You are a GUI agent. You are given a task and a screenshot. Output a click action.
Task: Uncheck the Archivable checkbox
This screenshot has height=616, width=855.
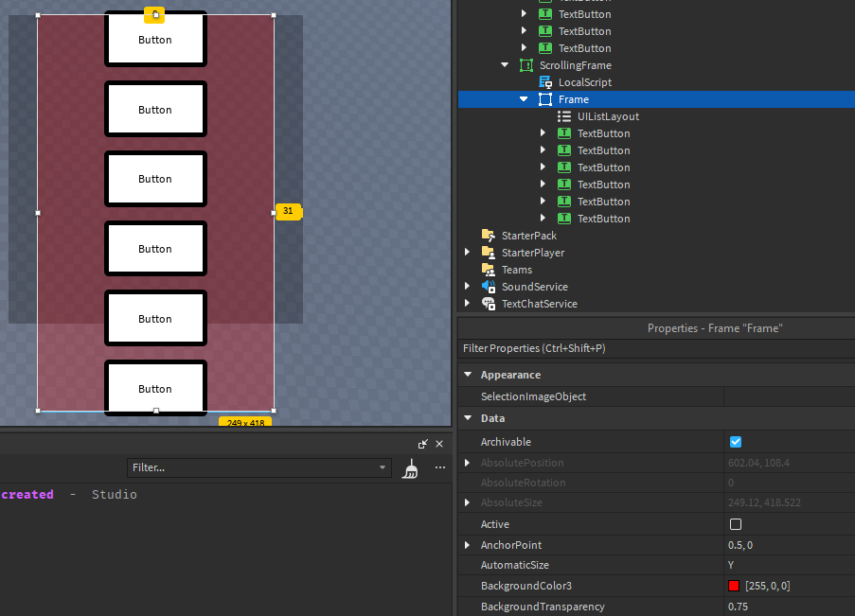pos(736,441)
